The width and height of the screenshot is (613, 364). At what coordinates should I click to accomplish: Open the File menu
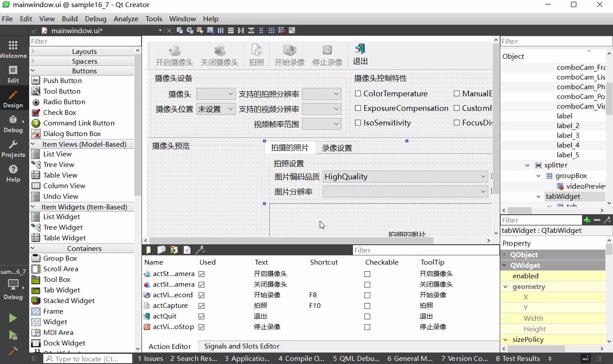click(x=8, y=19)
